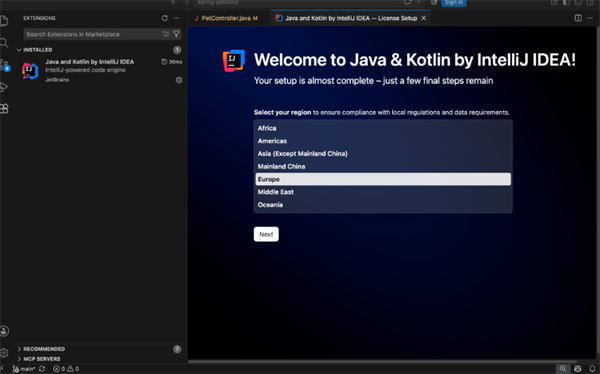Screen dimensions: 600x374
Task: Select the Java and Kotlin License Setup tab
Action: (x=351, y=18)
